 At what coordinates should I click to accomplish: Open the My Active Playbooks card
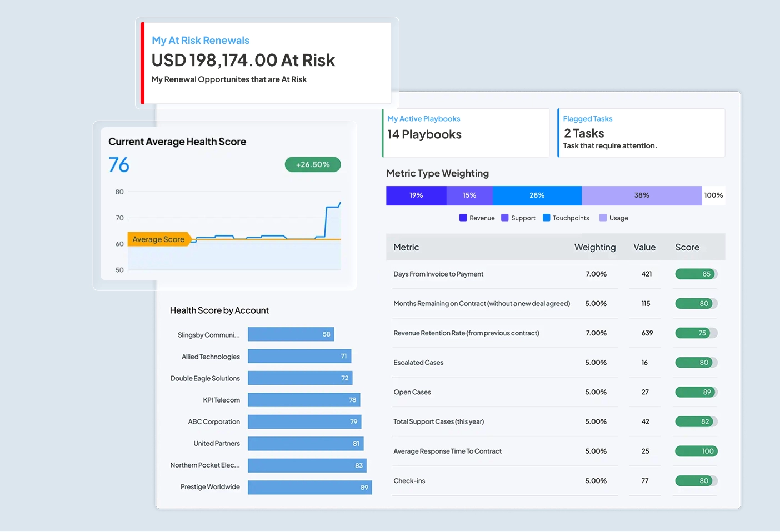(x=466, y=133)
